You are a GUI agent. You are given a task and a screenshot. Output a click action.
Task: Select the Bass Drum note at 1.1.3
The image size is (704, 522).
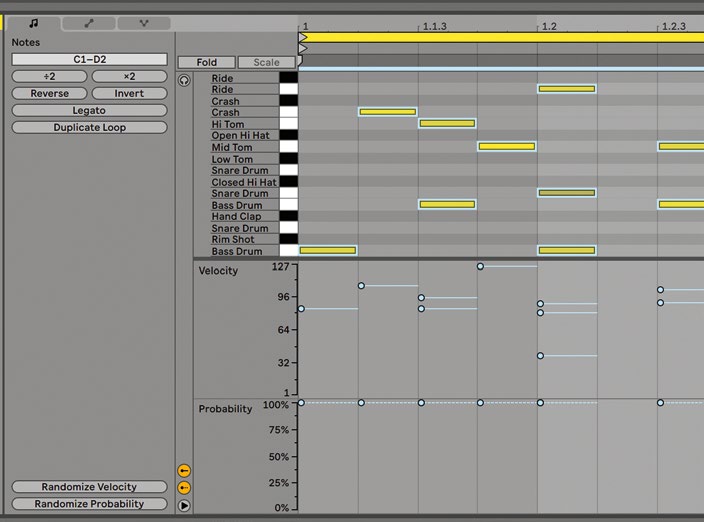point(447,205)
